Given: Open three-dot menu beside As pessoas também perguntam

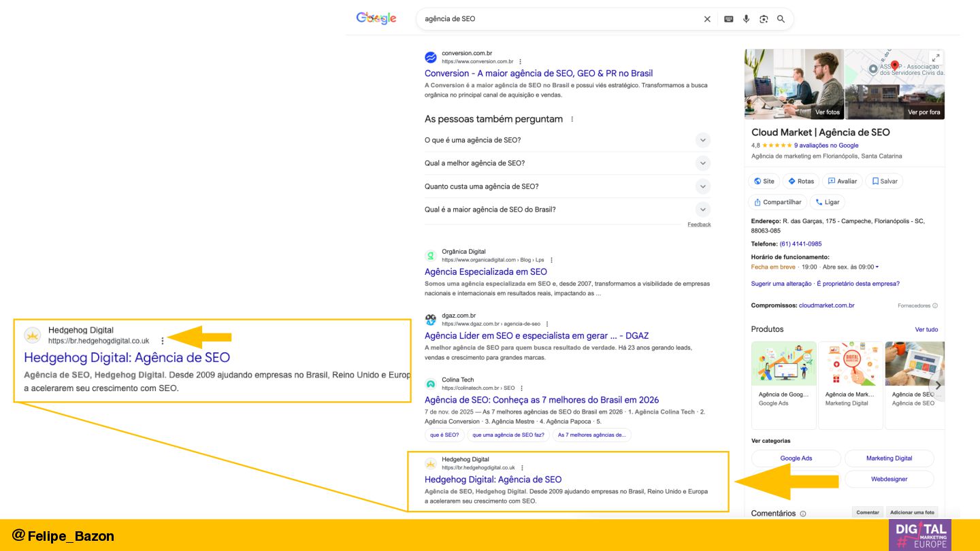Looking at the screenshot, I should pos(572,119).
